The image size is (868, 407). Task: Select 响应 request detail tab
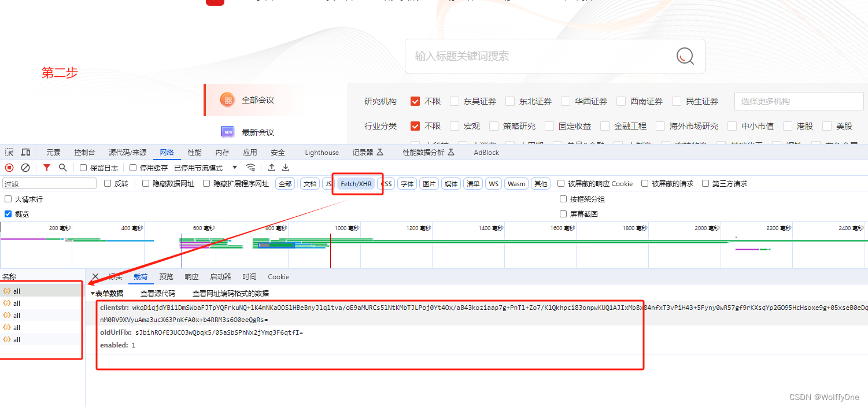(x=191, y=277)
